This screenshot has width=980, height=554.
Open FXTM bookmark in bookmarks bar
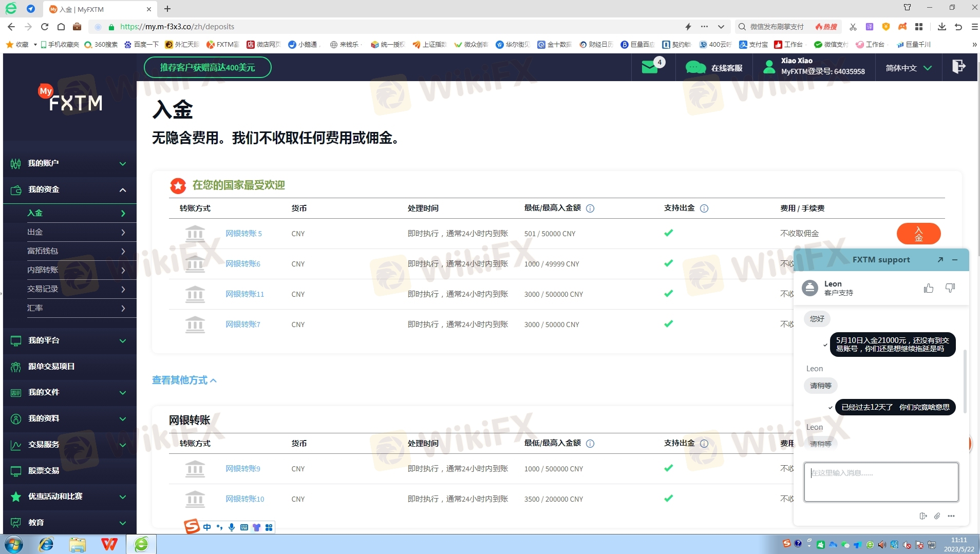(x=223, y=45)
